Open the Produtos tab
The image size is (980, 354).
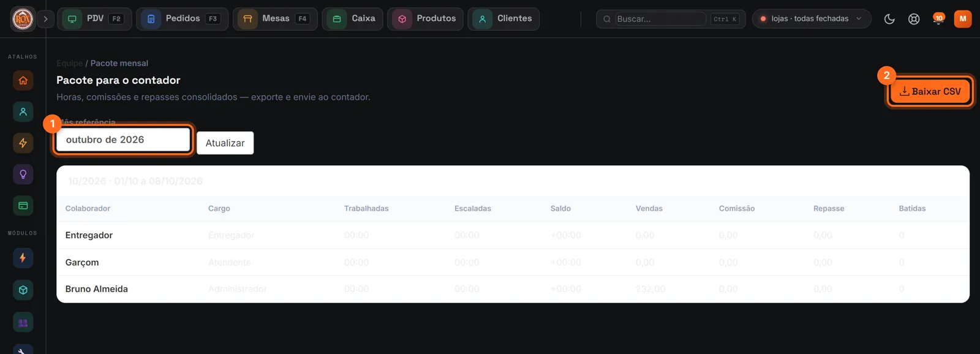425,19
